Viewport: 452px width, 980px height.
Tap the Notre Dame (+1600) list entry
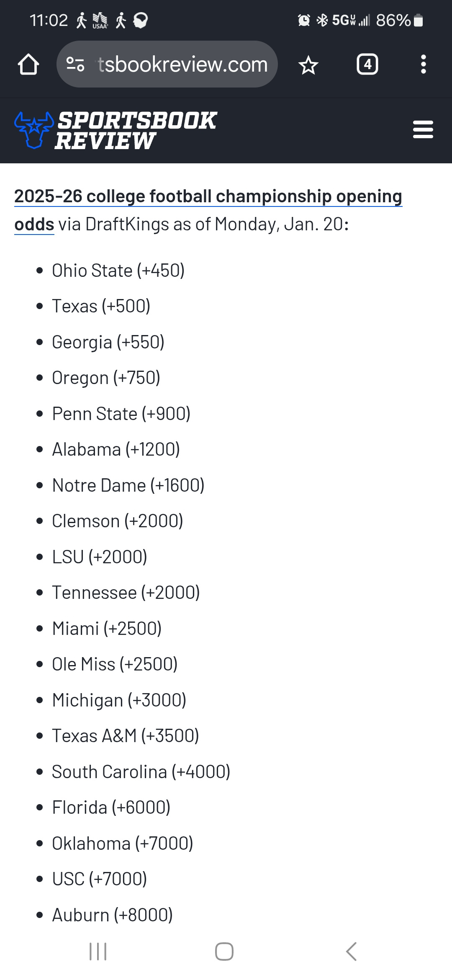[x=128, y=485]
